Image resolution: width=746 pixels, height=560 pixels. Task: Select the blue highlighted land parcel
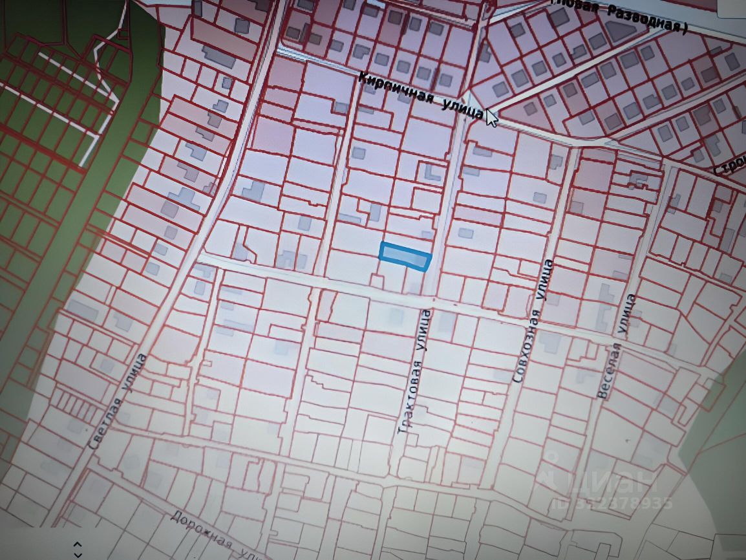[x=405, y=257]
